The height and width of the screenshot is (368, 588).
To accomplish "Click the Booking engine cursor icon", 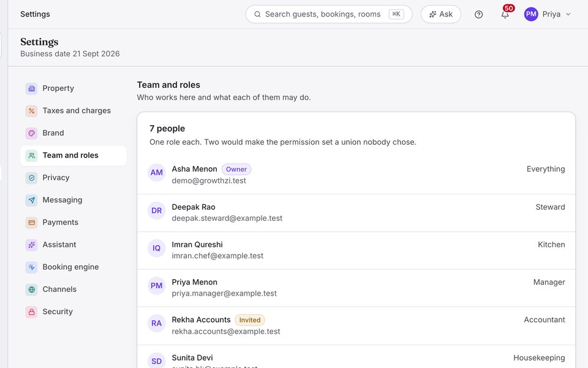I will pos(31,267).
